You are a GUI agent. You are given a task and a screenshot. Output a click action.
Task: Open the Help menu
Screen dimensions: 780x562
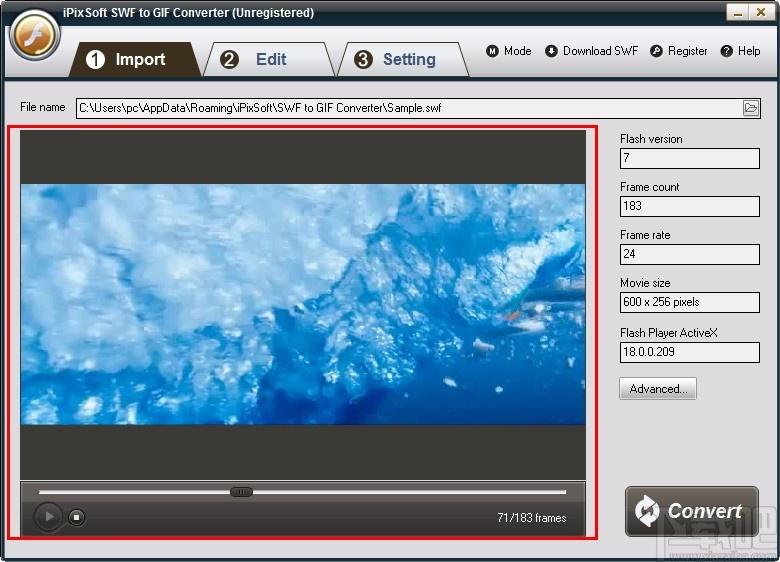click(x=740, y=51)
